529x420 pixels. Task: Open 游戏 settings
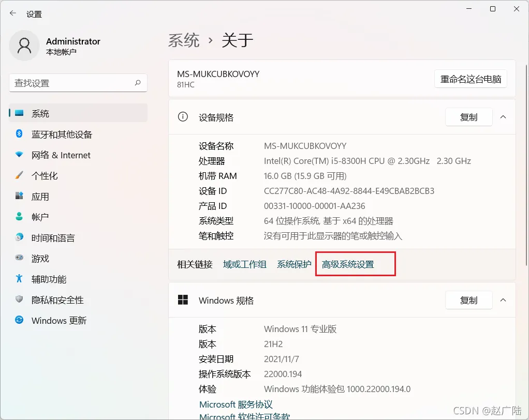(x=78, y=258)
